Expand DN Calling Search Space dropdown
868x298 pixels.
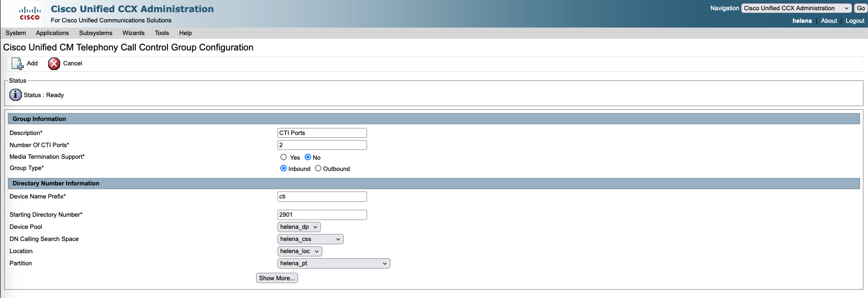click(x=310, y=239)
